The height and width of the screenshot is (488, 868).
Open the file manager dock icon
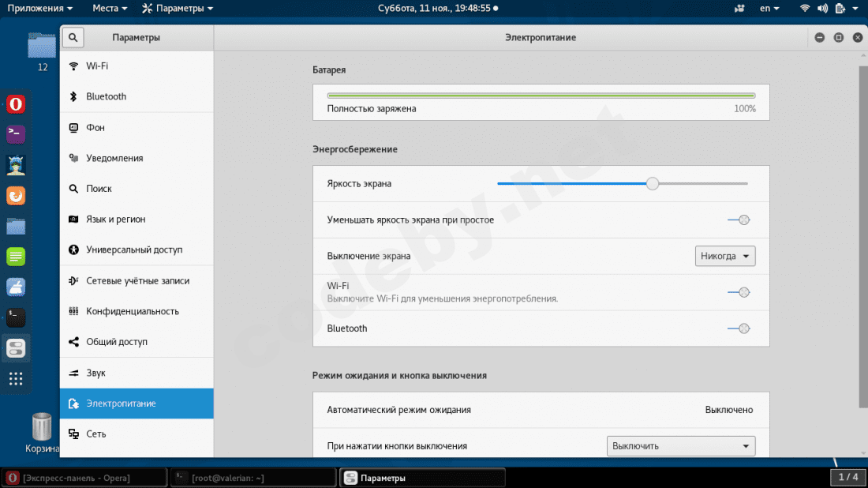pyautogui.click(x=16, y=226)
